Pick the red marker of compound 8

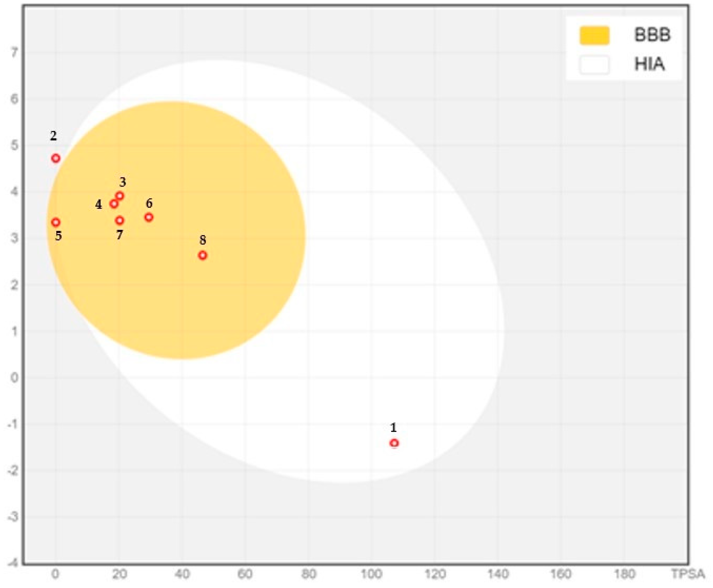(x=202, y=255)
